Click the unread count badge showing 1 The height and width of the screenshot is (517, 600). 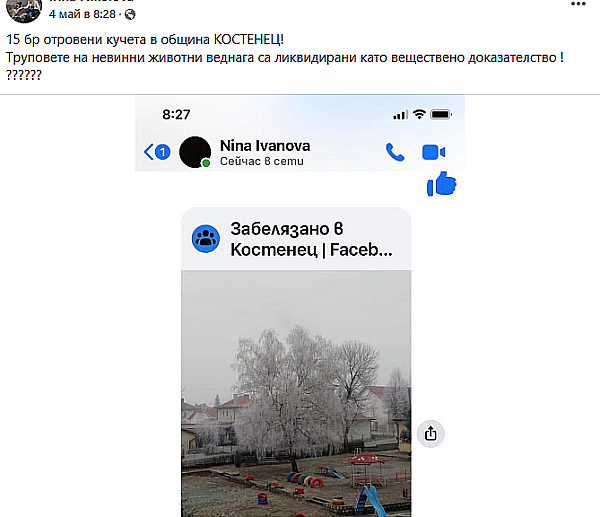click(163, 152)
